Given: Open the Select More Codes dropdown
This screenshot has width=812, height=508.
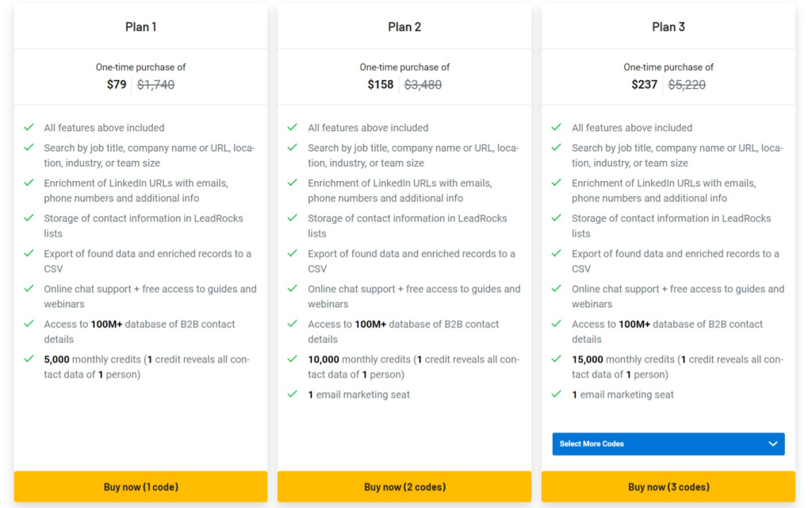Looking at the screenshot, I should coord(668,444).
